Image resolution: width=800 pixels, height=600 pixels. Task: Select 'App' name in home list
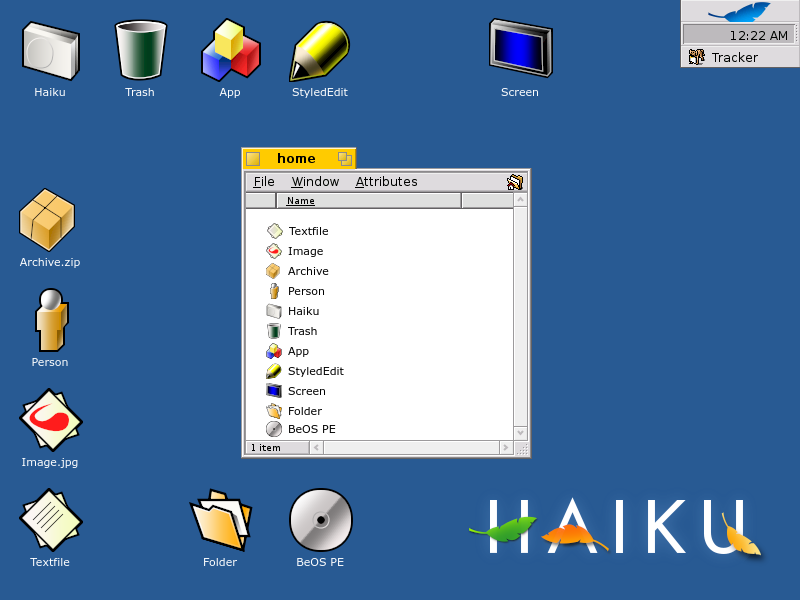click(x=298, y=352)
